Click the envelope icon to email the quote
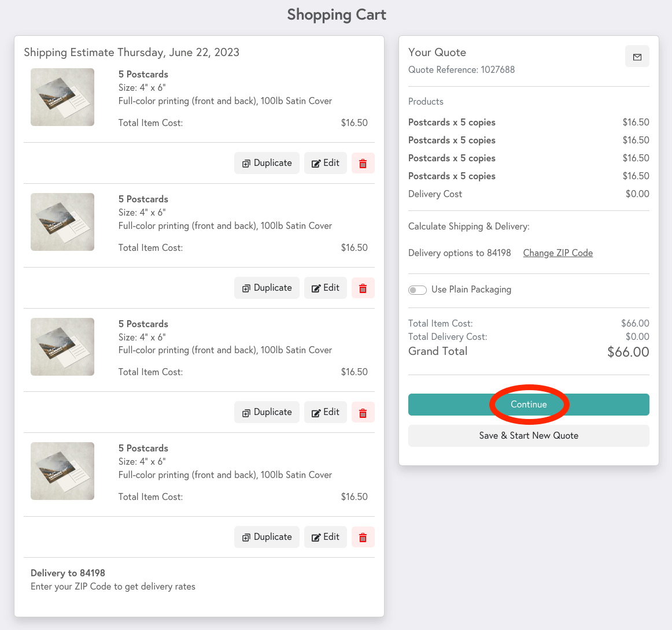The height and width of the screenshot is (630, 672). click(x=637, y=56)
